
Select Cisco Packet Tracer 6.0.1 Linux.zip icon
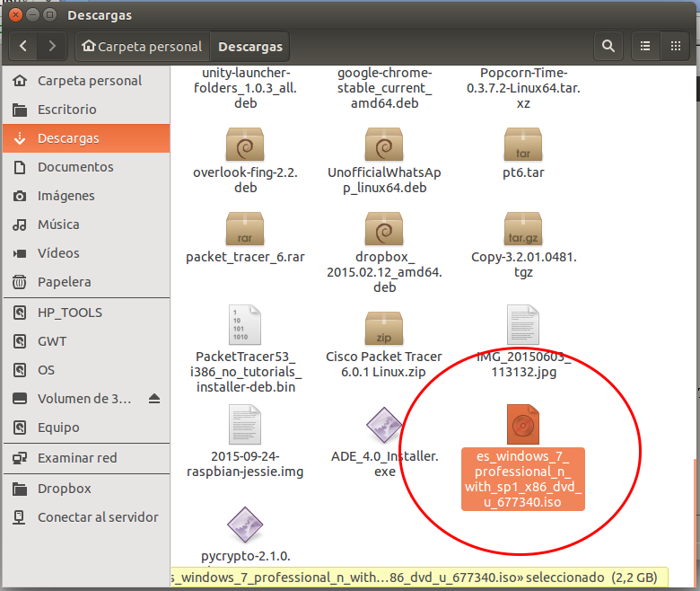pos(384,329)
